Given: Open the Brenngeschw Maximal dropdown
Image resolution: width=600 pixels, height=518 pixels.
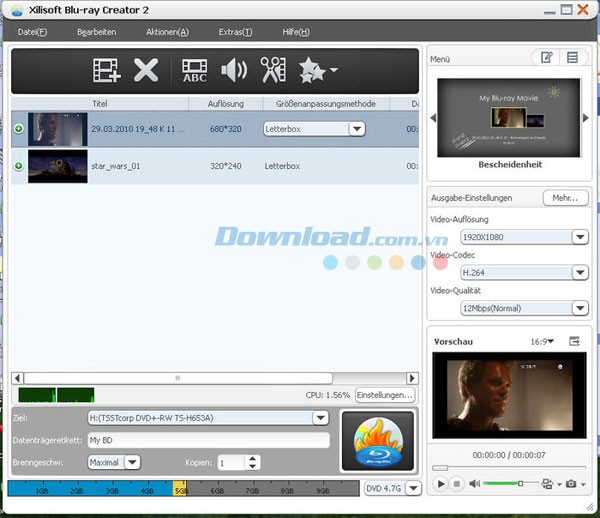Looking at the screenshot, I should pos(132,463).
